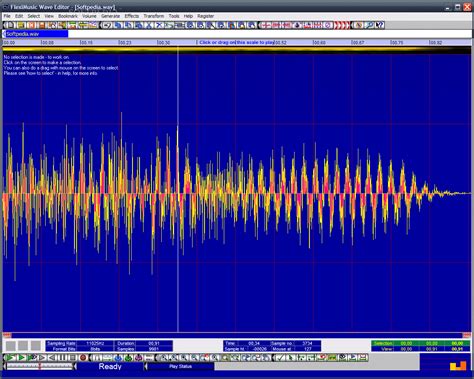Click the green Selection label
This screenshot has height=379, width=474.
[383, 343]
